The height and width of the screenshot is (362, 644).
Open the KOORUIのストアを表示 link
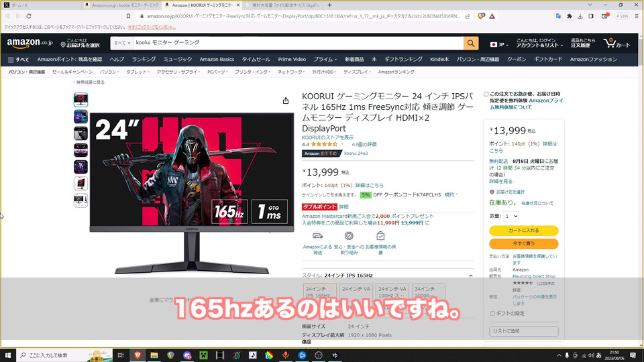click(x=327, y=137)
